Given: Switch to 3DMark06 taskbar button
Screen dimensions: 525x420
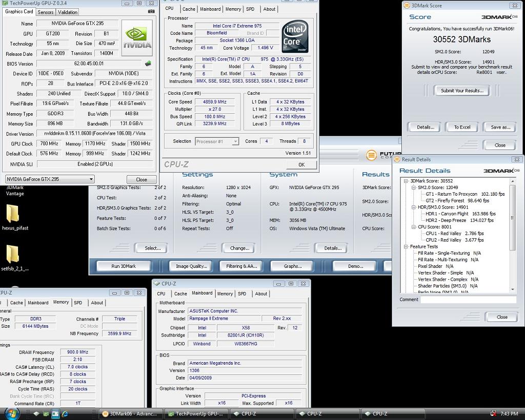Looking at the screenshot, I should point(131,414).
